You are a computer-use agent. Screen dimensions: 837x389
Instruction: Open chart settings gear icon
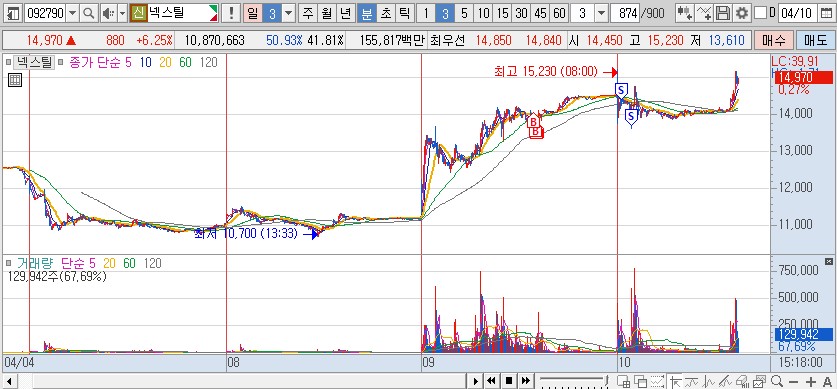741,13
